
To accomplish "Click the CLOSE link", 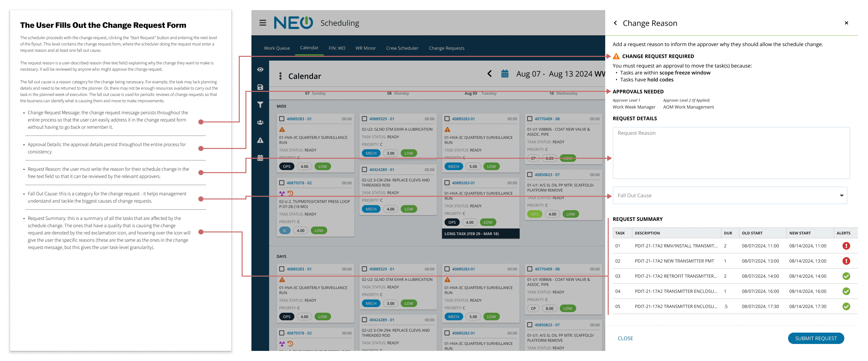I will coord(625,338).
